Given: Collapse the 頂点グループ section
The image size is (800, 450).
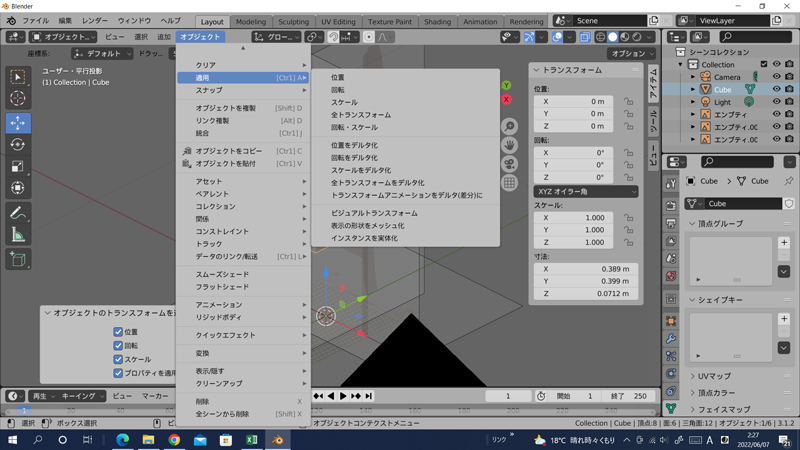Looking at the screenshot, I should 692,223.
